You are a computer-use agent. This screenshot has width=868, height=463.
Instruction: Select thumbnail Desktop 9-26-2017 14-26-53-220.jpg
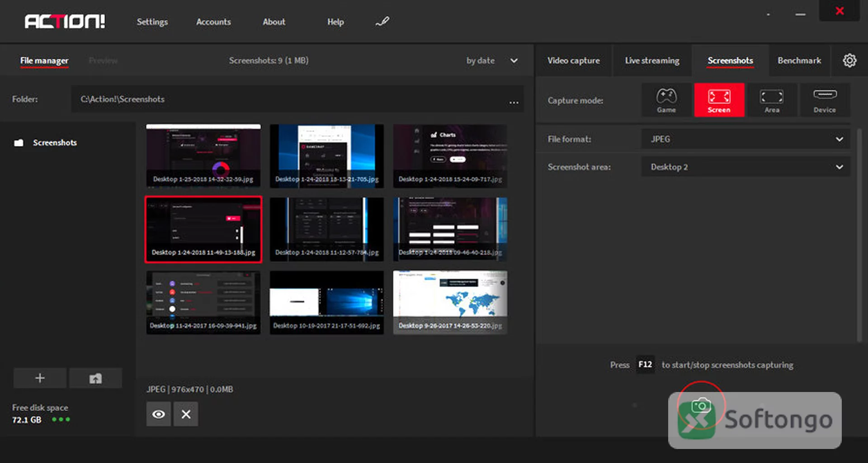[450, 302]
